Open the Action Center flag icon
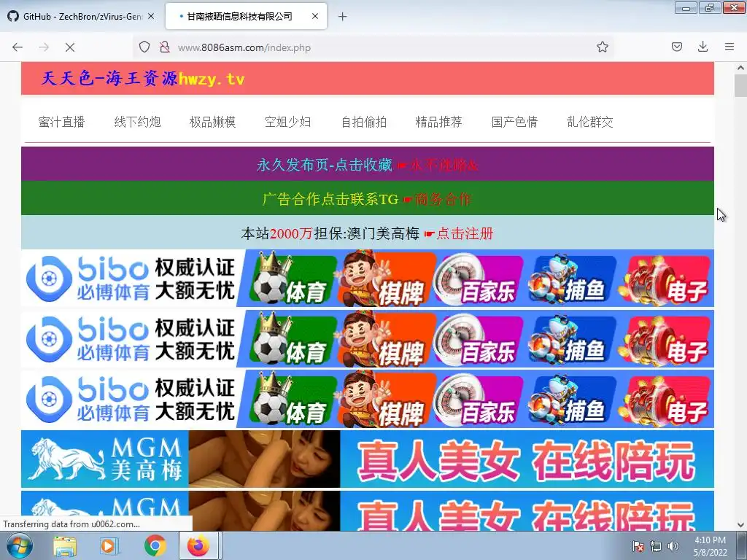This screenshot has width=747, height=560. [638, 546]
